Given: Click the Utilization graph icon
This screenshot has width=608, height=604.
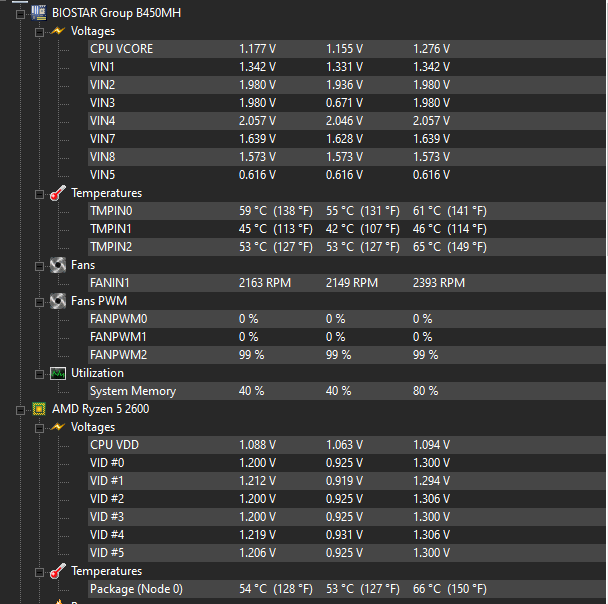Looking at the screenshot, I should (x=58, y=373).
